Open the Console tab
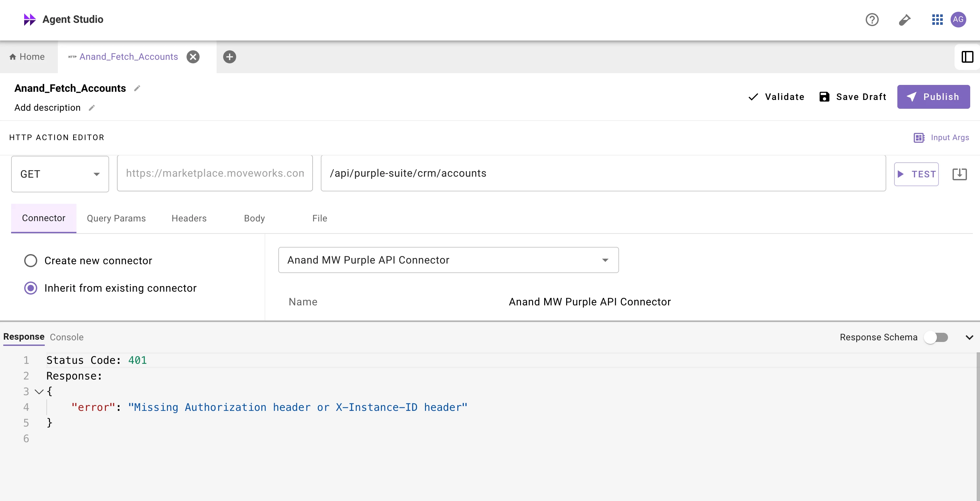The height and width of the screenshot is (501, 980). [67, 337]
